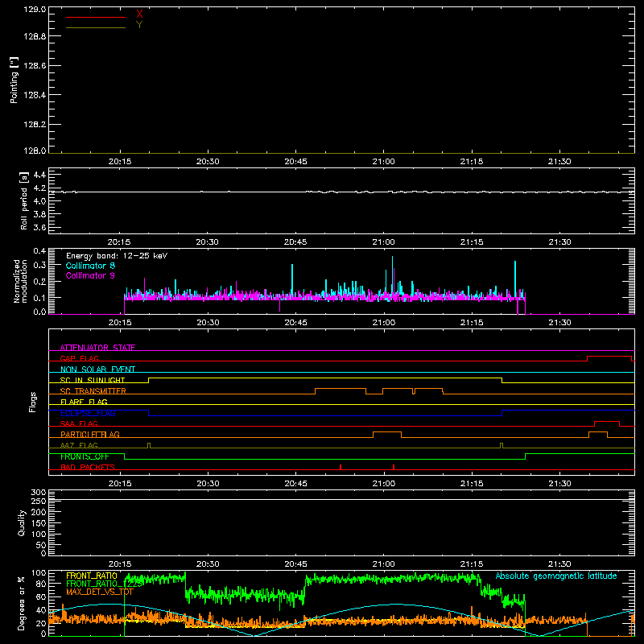Click the Roll period [s] axis title
Image resolution: width=644 pixels, height=644 pixels.
(x=24, y=200)
